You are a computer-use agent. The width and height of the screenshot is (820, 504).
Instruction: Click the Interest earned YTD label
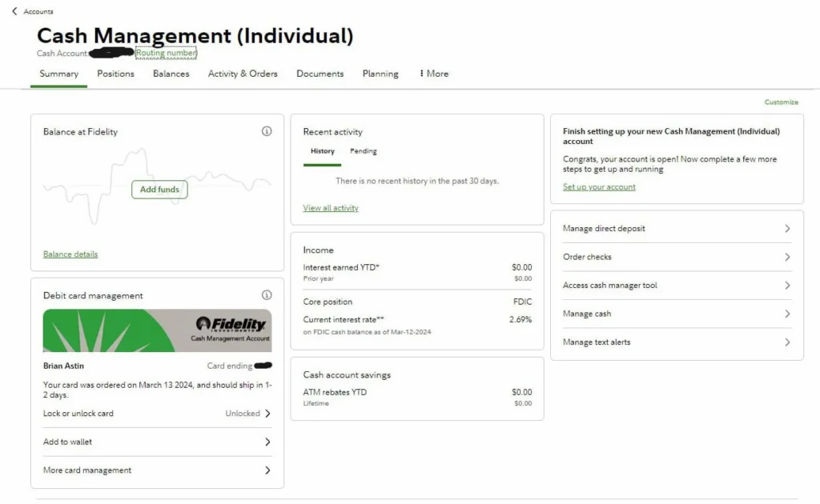[x=341, y=267]
